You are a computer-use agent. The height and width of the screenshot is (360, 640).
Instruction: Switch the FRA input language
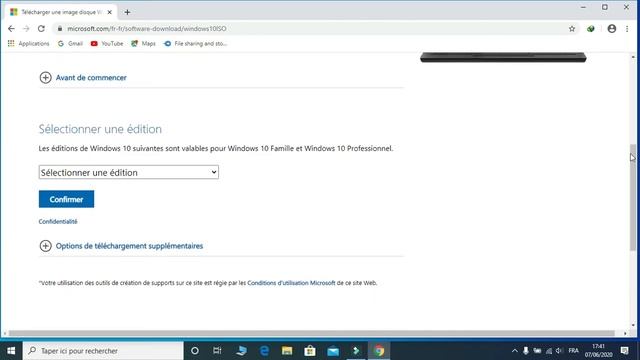[573, 351]
